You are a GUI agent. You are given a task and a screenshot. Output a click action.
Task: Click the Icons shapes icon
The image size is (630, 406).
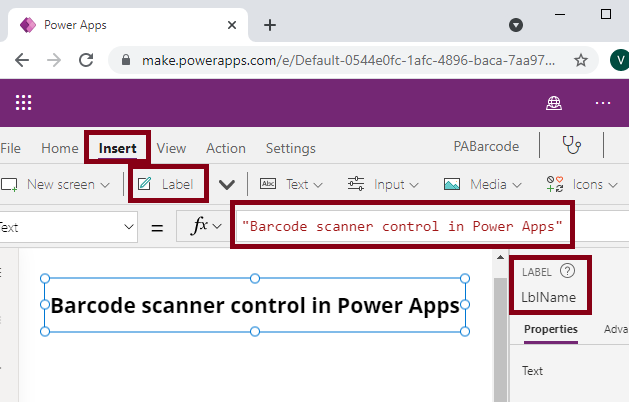click(x=555, y=184)
